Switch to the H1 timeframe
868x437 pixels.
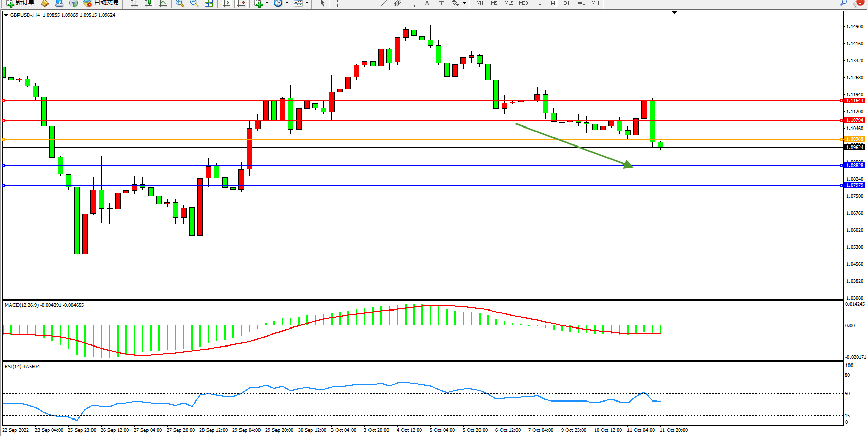click(x=538, y=3)
